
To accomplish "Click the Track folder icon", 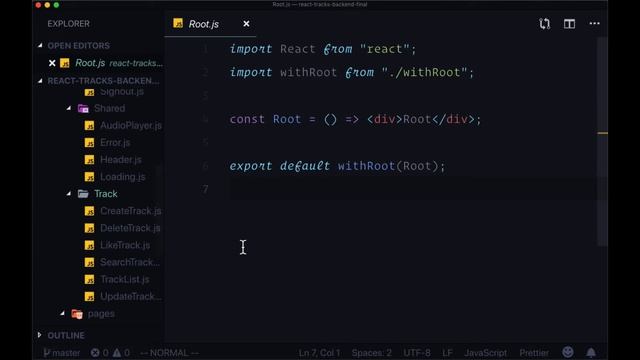I will click(x=83, y=194).
